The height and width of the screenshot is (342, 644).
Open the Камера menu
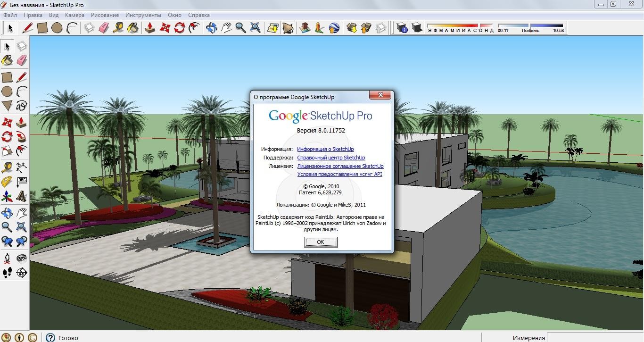click(74, 15)
